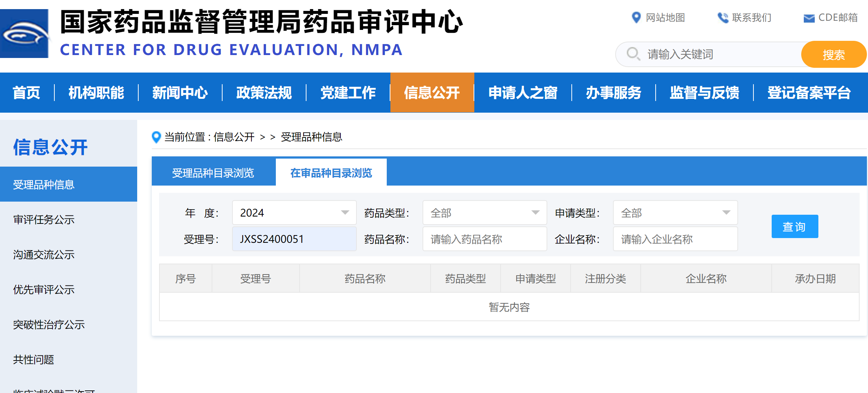The width and height of the screenshot is (868, 393).
Task: Open the 联系我们 link
Action: [x=752, y=17]
